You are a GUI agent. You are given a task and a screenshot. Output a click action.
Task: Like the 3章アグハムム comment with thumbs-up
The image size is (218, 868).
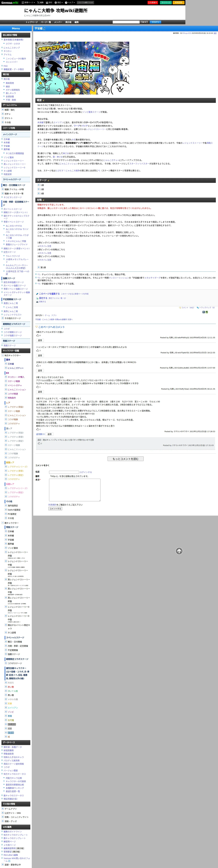38,429
